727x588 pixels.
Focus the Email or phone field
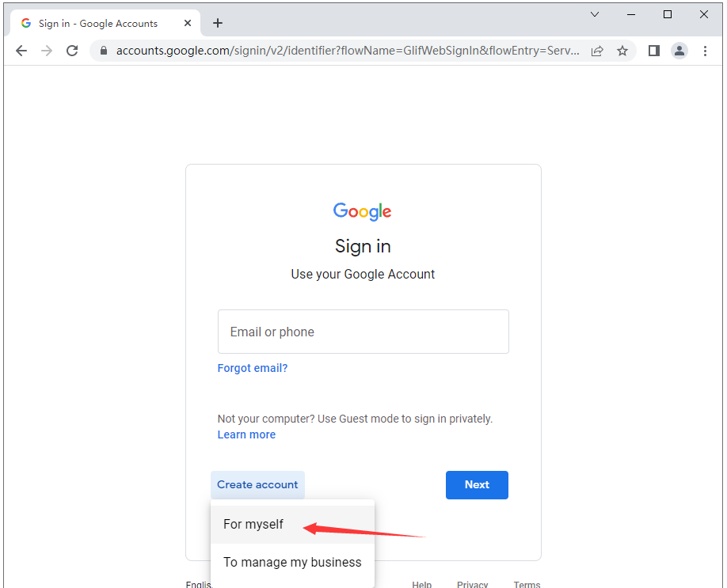coord(363,332)
